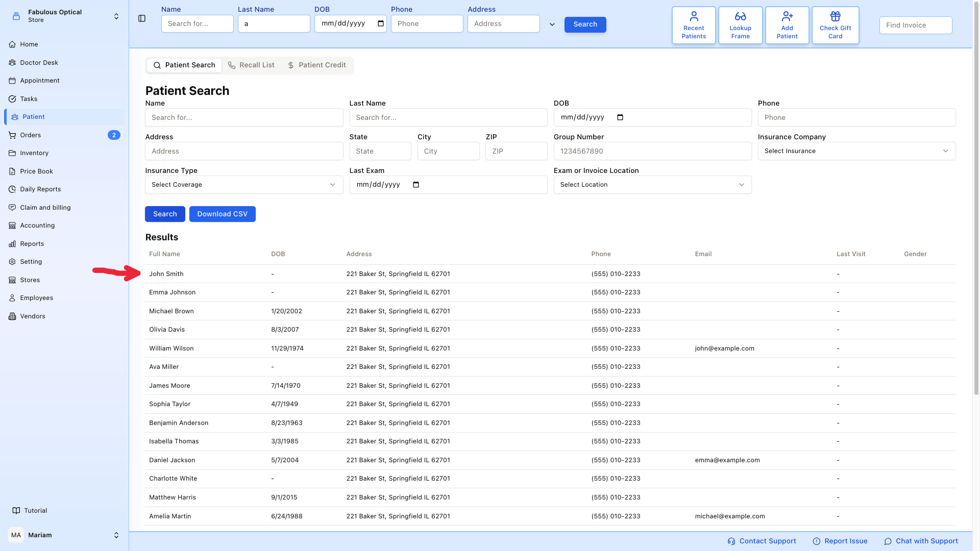
Task: Click the State input field
Action: pyautogui.click(x=380, y=151)
